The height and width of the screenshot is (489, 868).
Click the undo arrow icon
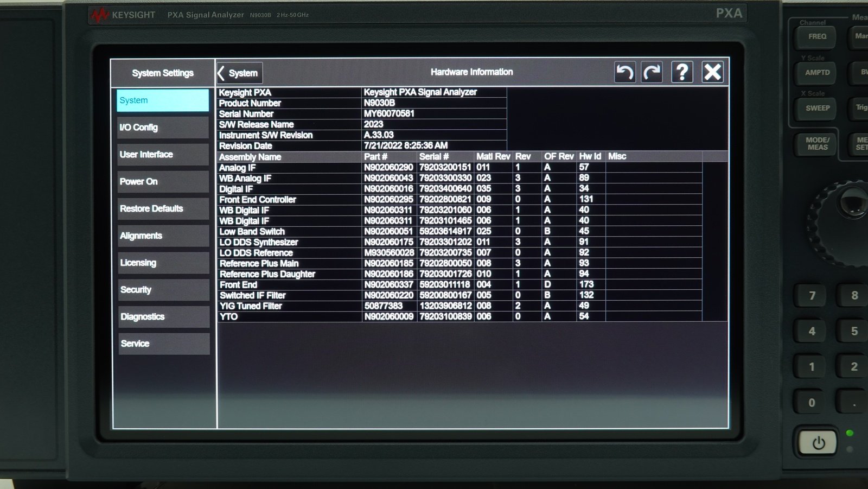[x=624, y=72]
